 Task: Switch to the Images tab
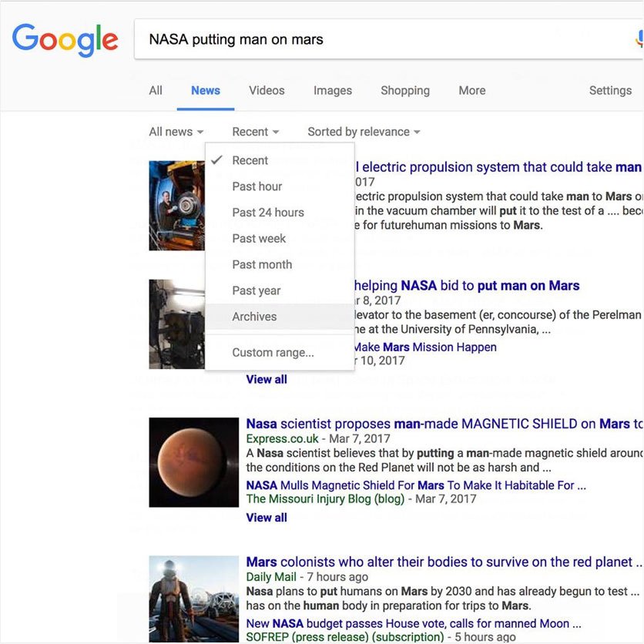pos(333,90)
